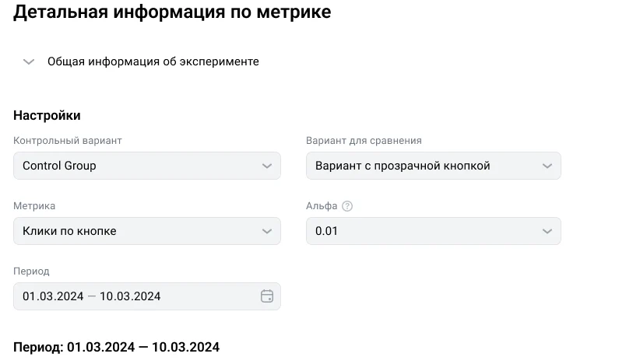Click the chevron arrow in Вариант для сравнения field
This screenshot has height=364, width=640.
tap(547, 166)
